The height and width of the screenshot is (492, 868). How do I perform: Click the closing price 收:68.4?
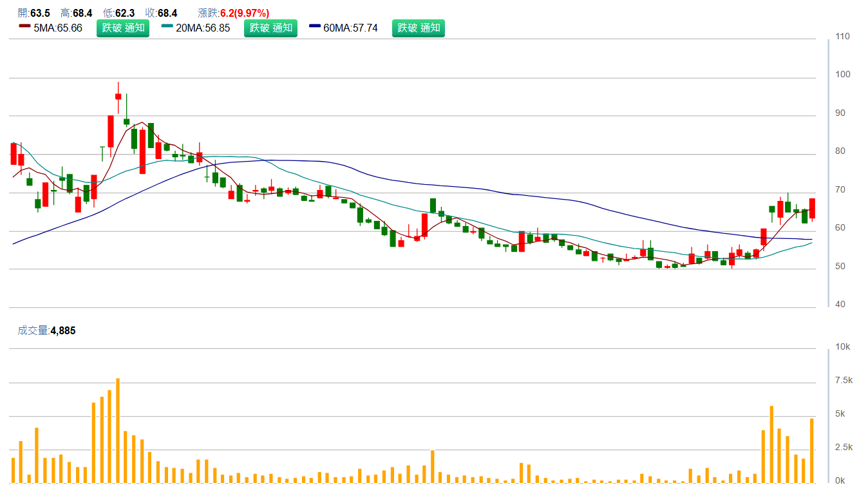point(161,13)
